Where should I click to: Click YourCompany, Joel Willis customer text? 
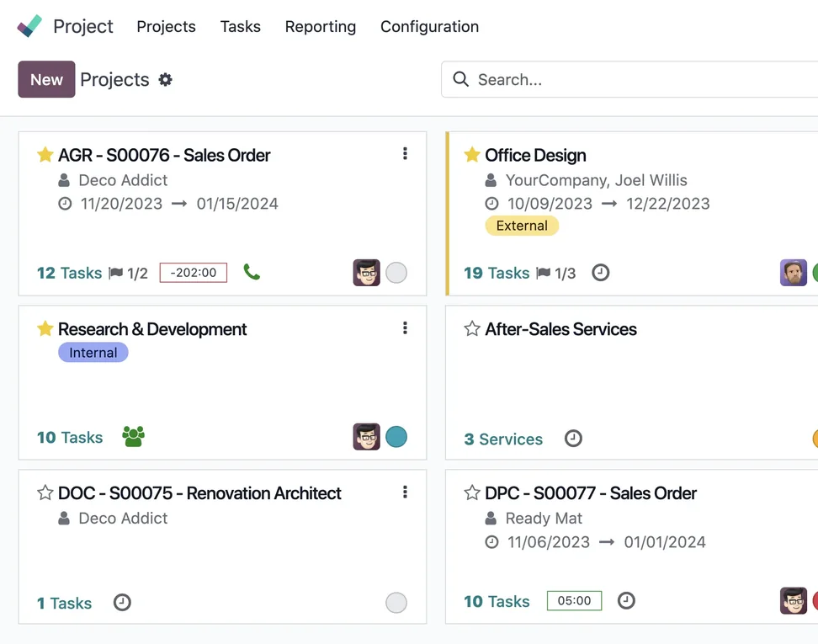point(597,180)
